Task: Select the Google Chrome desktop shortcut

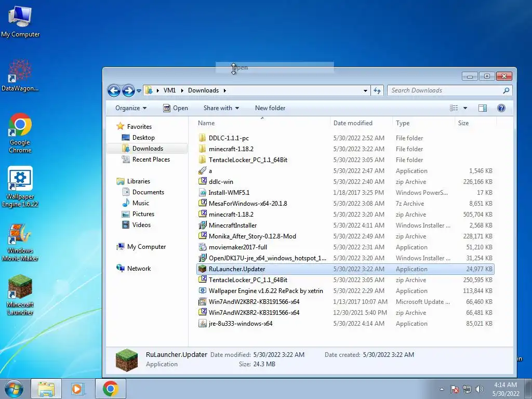Action: pos(20,133)
